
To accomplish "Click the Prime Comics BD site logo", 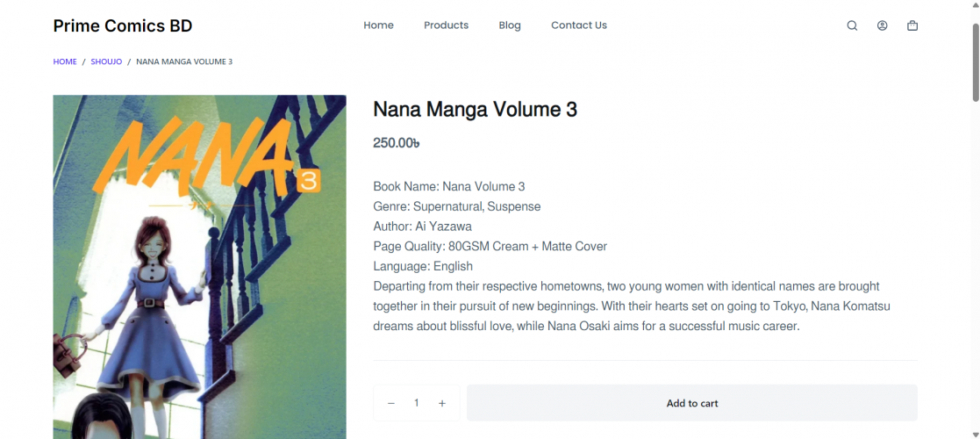I will click(122, 25).
